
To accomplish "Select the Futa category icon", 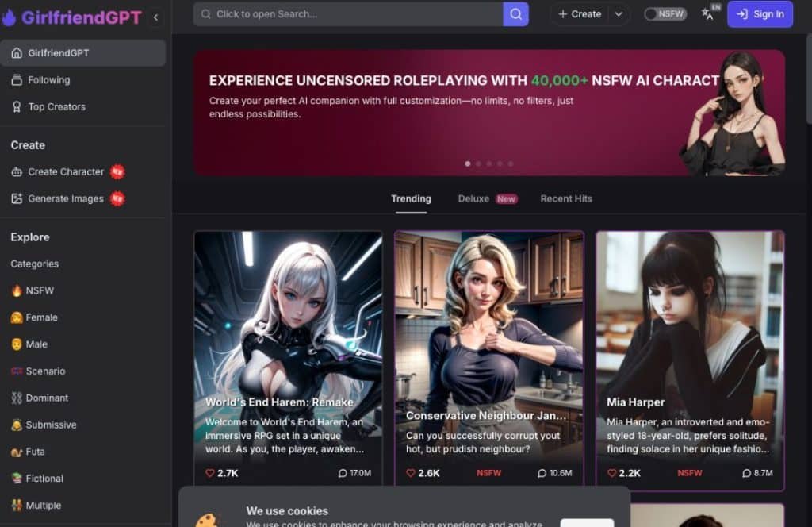I will (17, 452).
